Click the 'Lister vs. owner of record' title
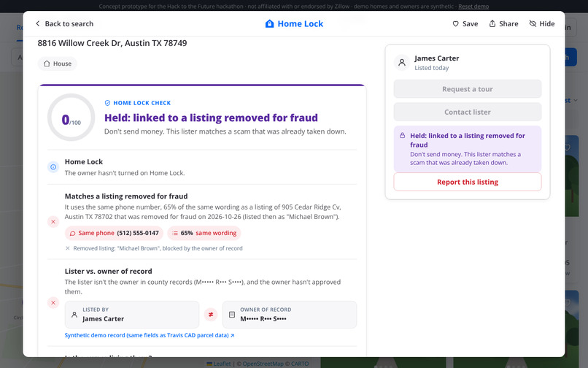Image resolution: width=588 pixels, height=368 pixels. 109,271
